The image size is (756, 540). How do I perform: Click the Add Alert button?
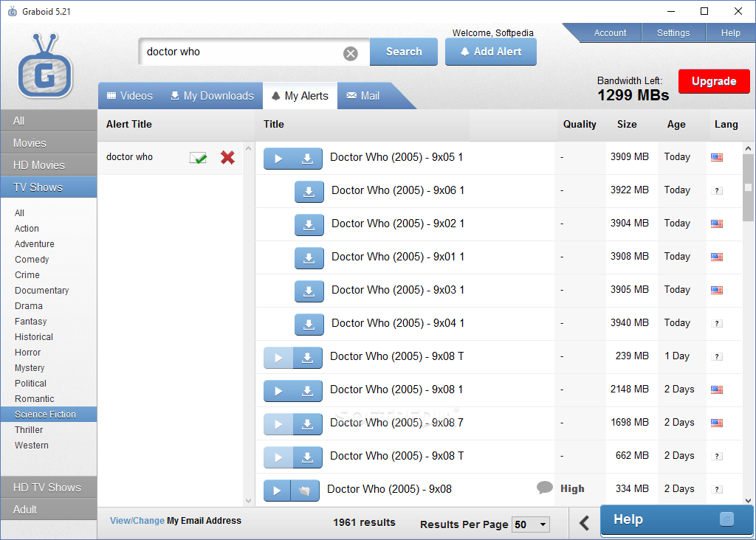coord(491,52)
